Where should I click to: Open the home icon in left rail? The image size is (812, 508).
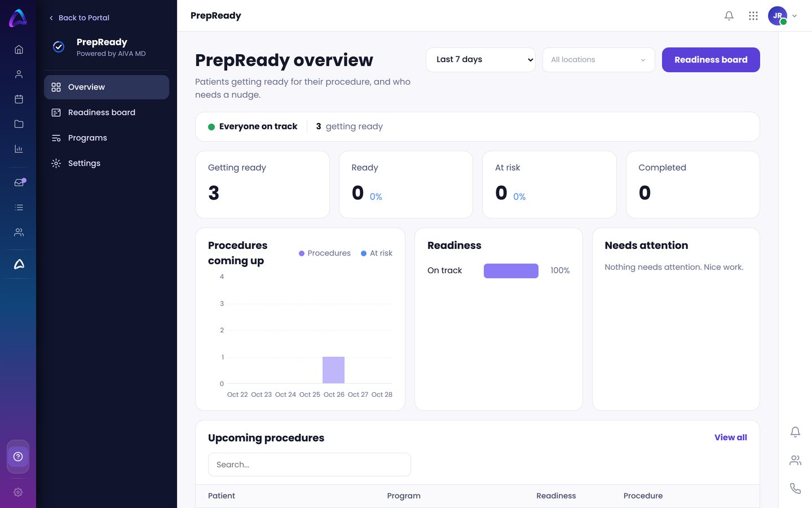pyautogui.click(x=19, y=50)
